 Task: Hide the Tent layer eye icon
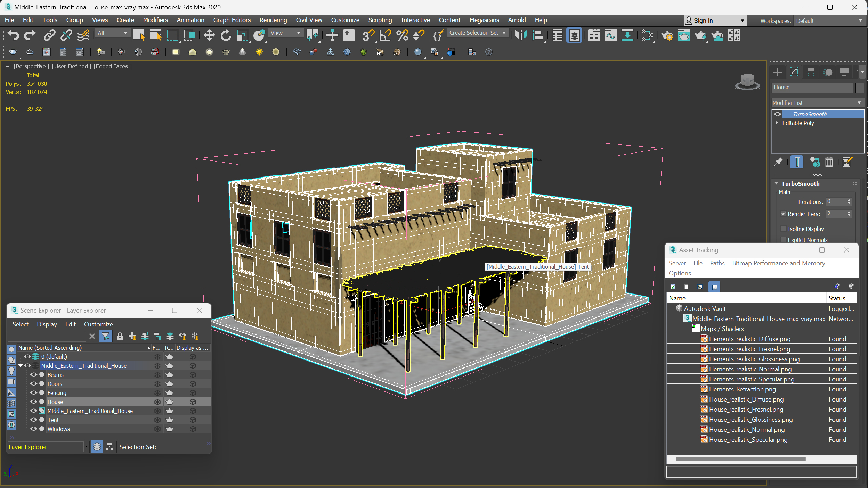tap(33, 420)
